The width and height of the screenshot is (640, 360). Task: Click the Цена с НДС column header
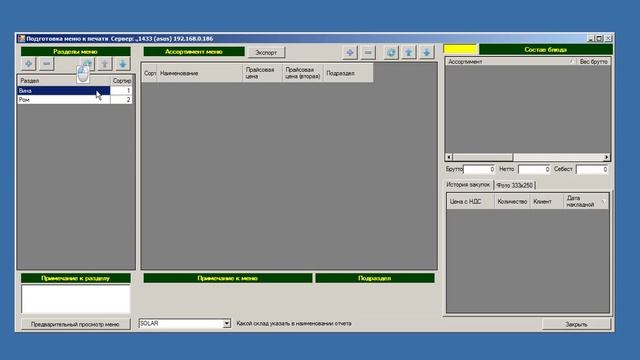[471, 202]
